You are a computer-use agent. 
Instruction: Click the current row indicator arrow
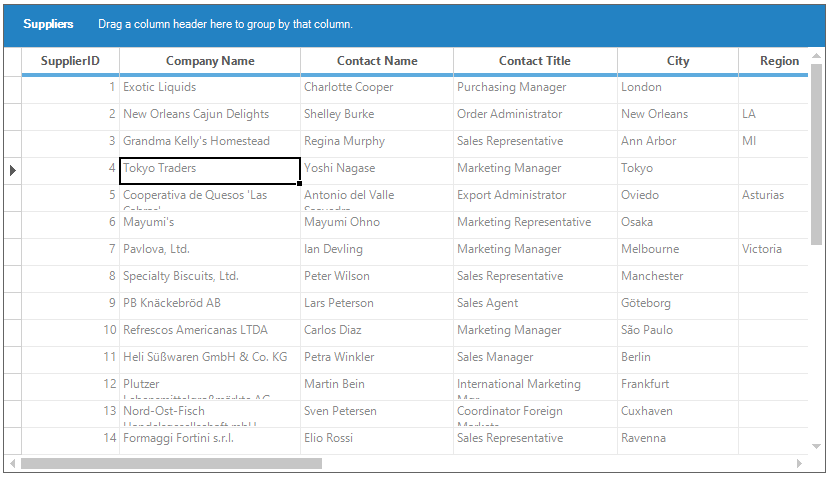pos(13,171)
